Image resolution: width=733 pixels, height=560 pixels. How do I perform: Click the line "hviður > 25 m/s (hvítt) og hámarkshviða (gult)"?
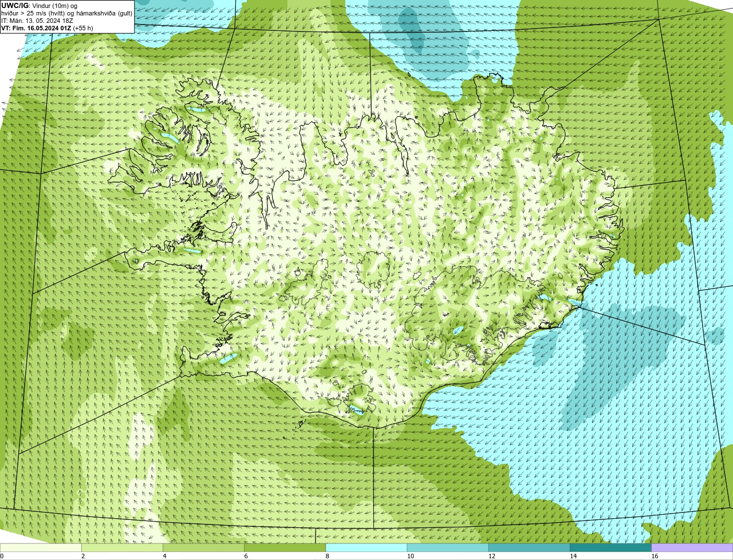coord(67,13)
